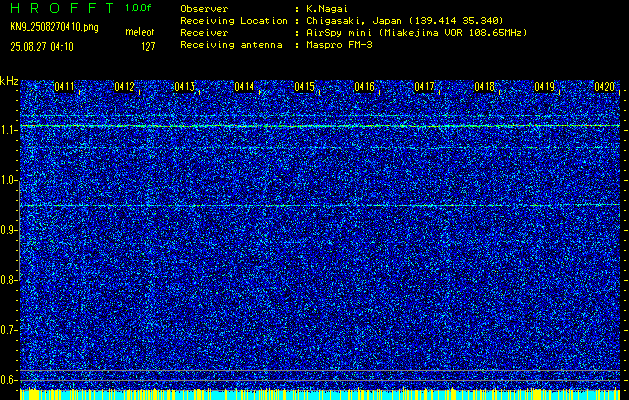Click the Receiving antenna field label
The width and height of the screenshot is (629, 400).
tap(231, 45)
